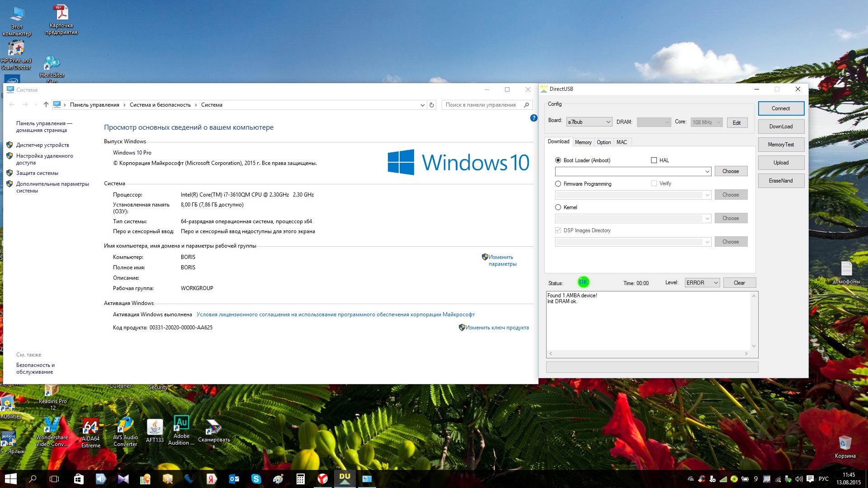Expand the Board a7lbub dropdown
The image size is (868, 488).
[608, 122]
